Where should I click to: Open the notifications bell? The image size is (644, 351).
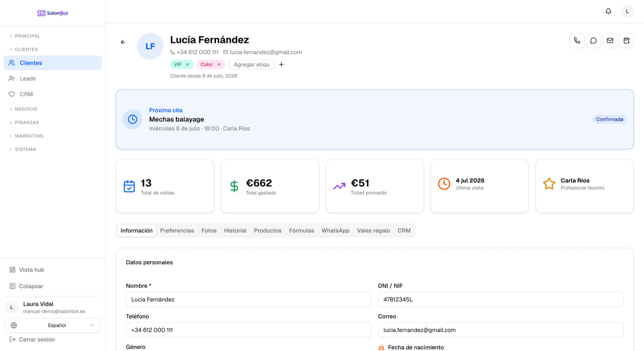[608, 11]
